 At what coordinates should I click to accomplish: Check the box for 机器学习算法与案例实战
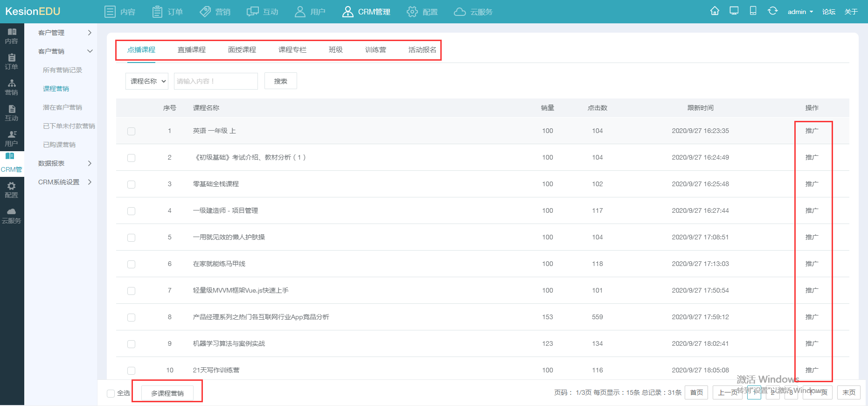pyautogui.click(x=132, y=344)
